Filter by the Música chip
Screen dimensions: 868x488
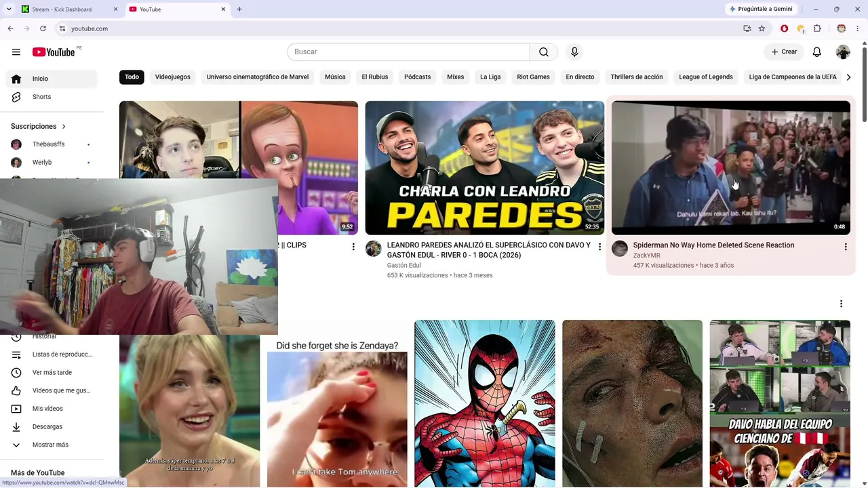(335, 77)
